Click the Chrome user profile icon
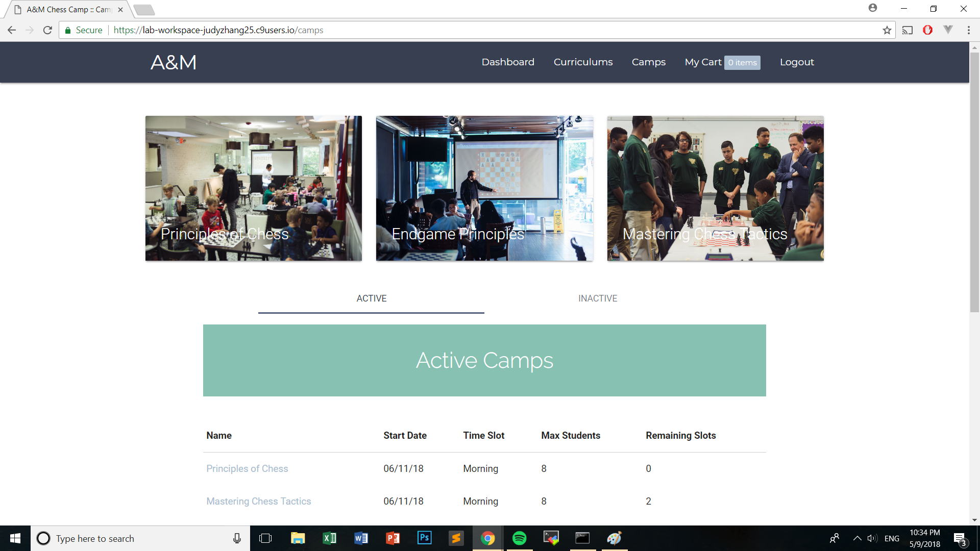Viewport: 980px width, 551px height. point(873,8)
